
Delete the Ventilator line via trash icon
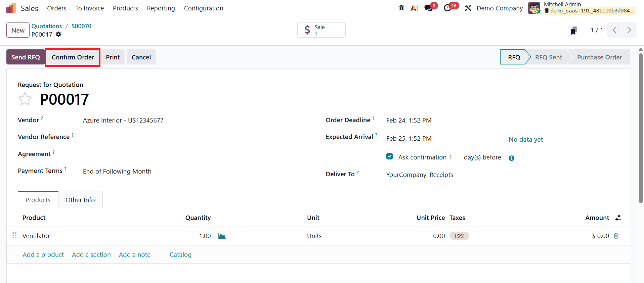(x=616, y=236)
